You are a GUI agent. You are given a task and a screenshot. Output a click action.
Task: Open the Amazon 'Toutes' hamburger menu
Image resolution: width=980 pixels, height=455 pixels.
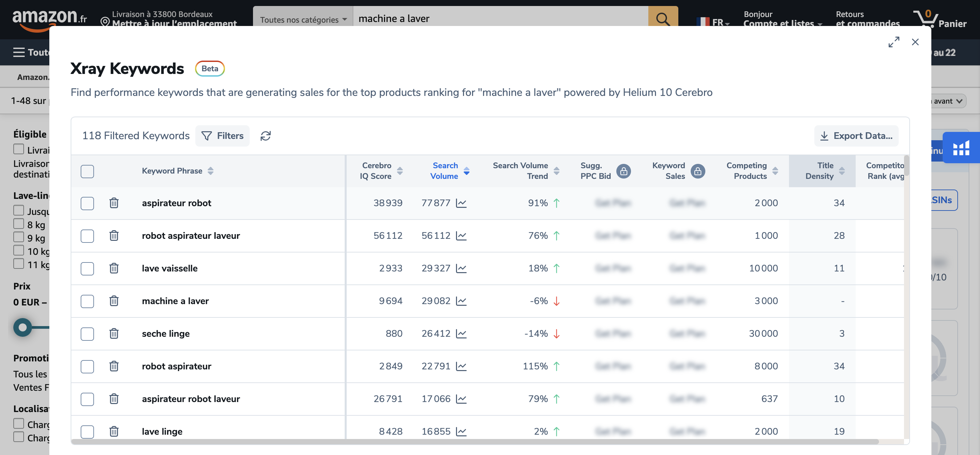coord(31,52)
